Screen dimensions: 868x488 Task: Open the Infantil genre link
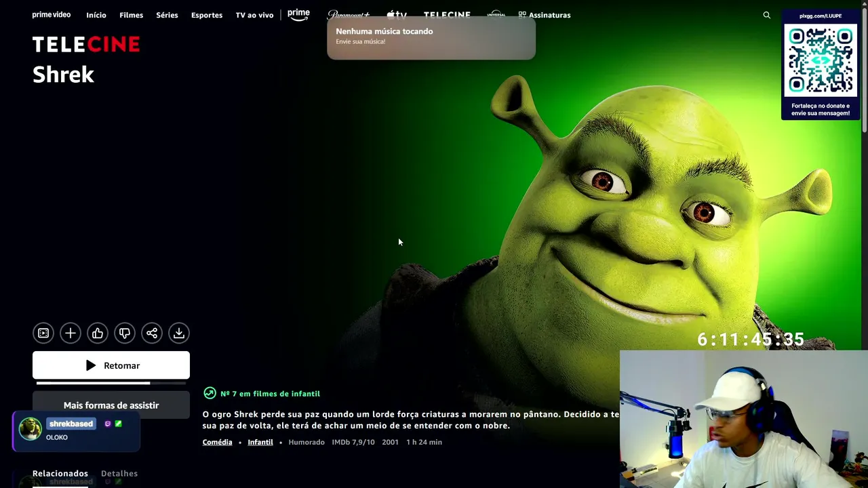click(260, 442)
